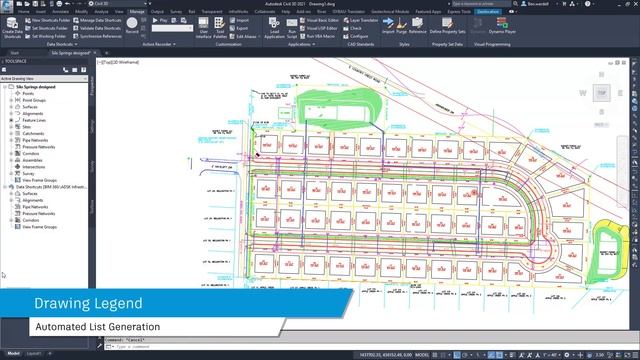This screenshot has height=360, width=640.
Task: Open User Interface customization
Action: [x=203, y=28]
